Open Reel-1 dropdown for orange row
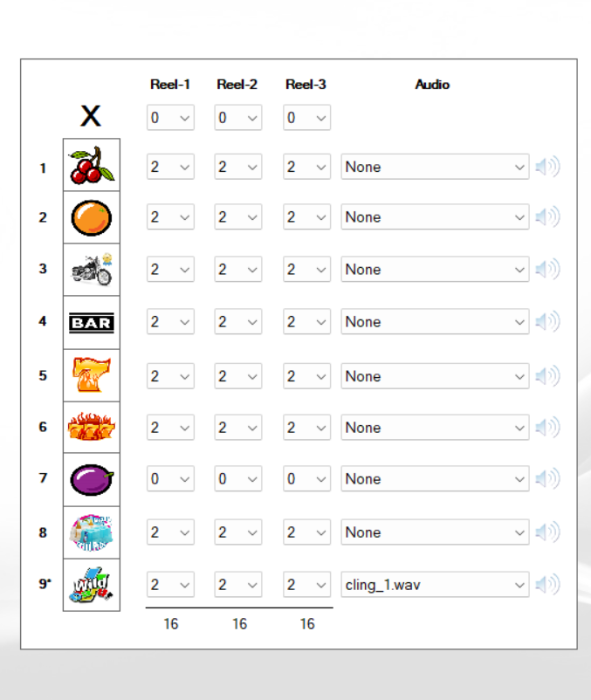The height and width of the screenshot is (700, 591). tap(170, 217)
